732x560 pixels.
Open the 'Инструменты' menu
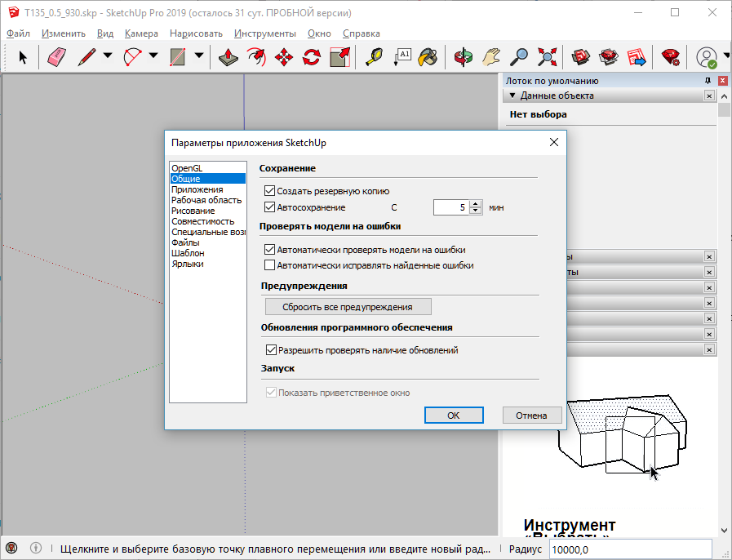pos(264,33)
